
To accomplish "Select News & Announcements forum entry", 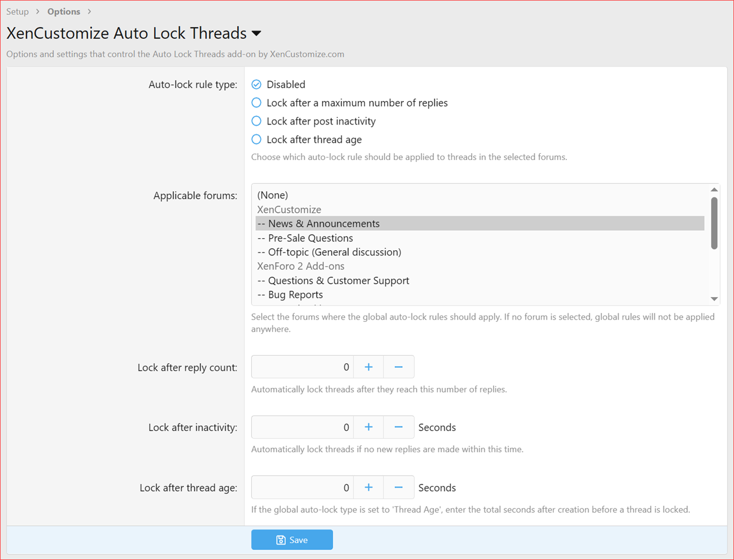I will coord(480,224).
